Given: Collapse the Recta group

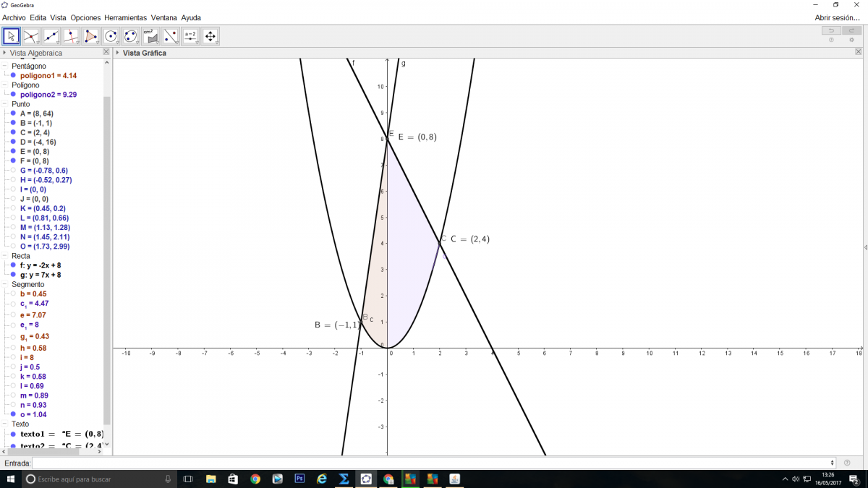Looking at the screenshot, I should pos(4,256).
